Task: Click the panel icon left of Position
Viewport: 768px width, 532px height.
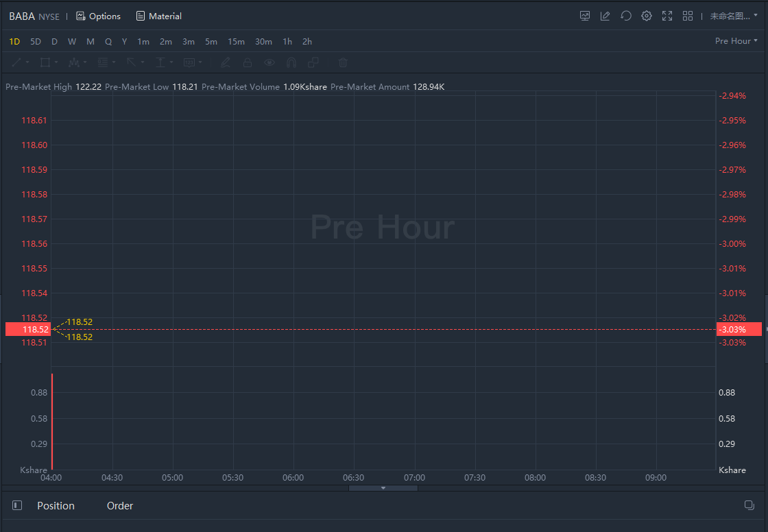Action: [x=17, y=505]
